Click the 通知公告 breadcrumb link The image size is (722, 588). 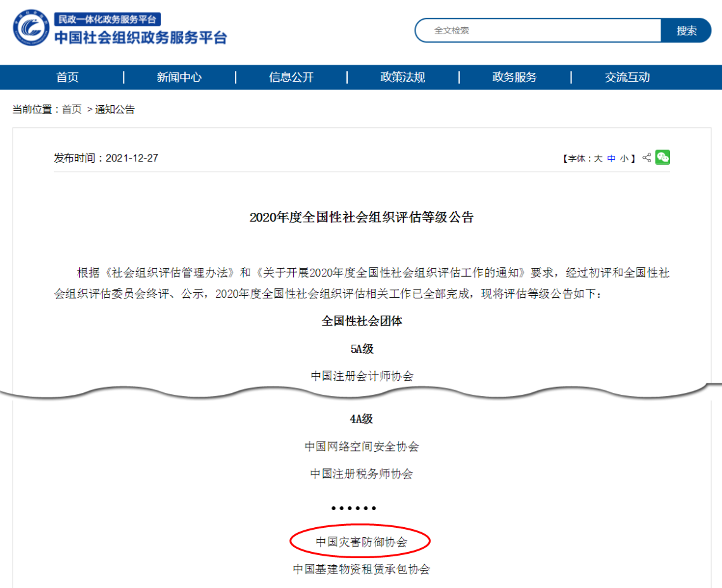(115, 109)
